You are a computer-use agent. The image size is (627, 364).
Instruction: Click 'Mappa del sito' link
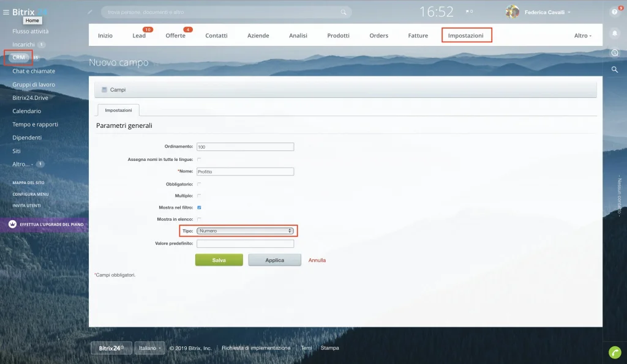(x=28, y=182)
